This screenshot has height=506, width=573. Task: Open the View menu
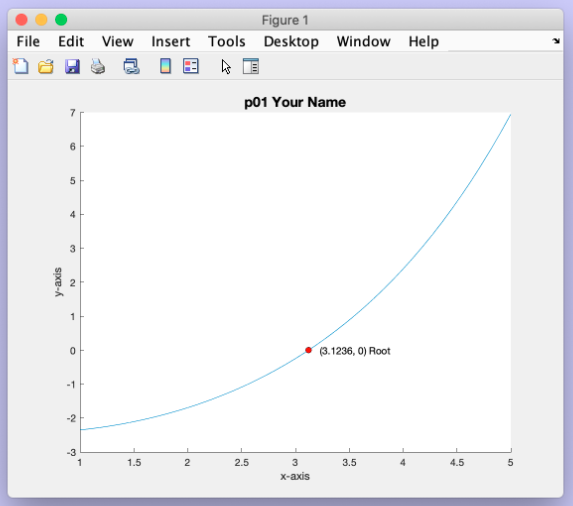tap(118, 41)
